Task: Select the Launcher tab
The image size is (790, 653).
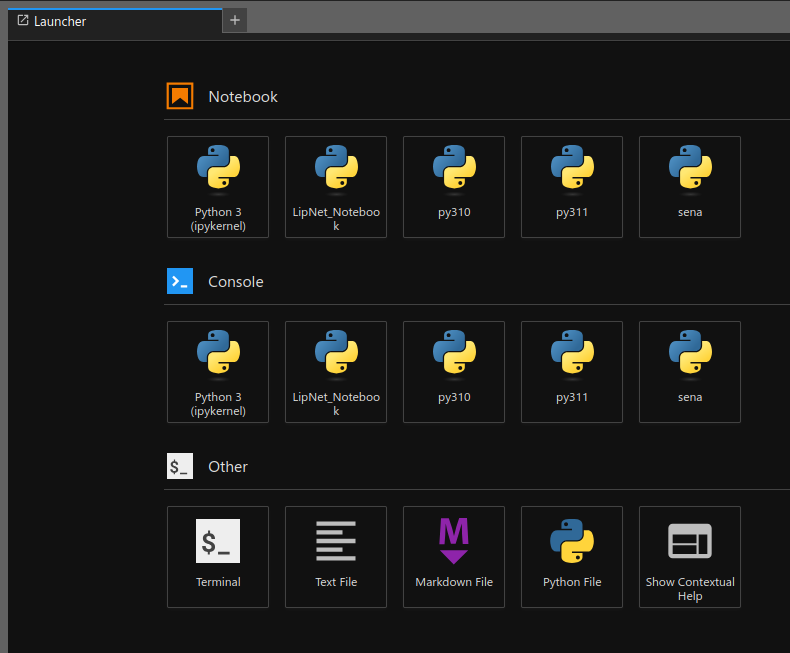Action: (x=60, y=21)
